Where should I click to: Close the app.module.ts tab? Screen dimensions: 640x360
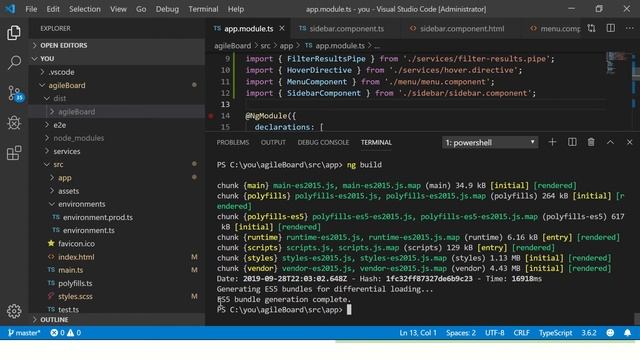tap(282, 28)
